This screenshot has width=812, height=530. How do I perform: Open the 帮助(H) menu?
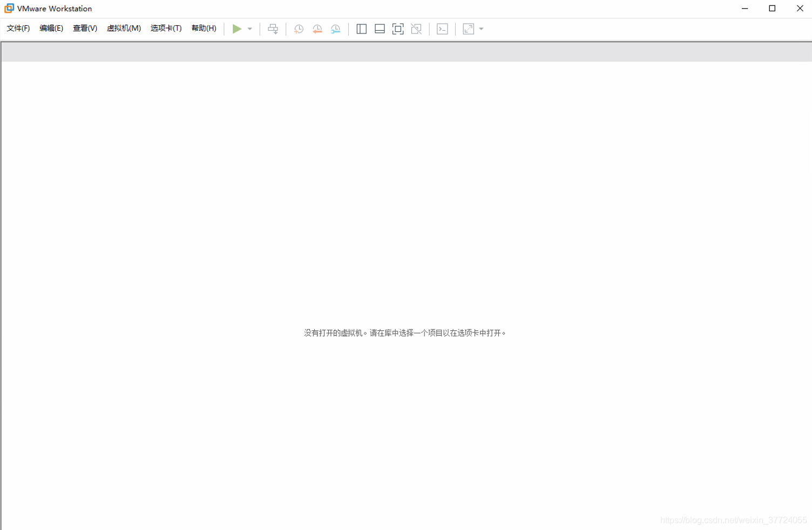coord(204,29)
